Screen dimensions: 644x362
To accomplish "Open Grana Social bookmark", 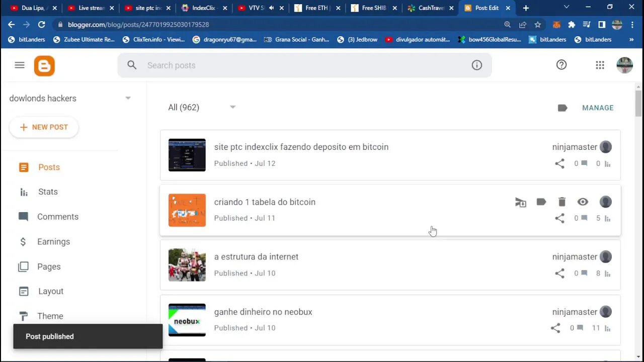I will (x=297, y=39).
